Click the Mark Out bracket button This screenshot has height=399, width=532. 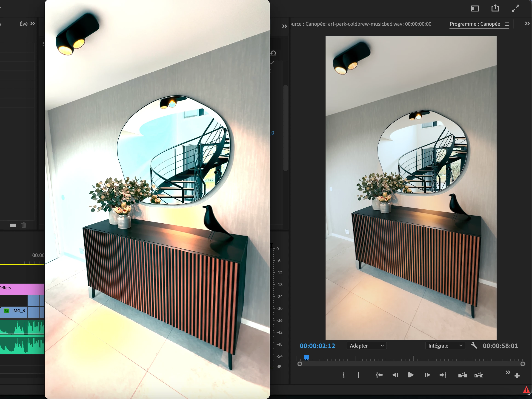358,375
